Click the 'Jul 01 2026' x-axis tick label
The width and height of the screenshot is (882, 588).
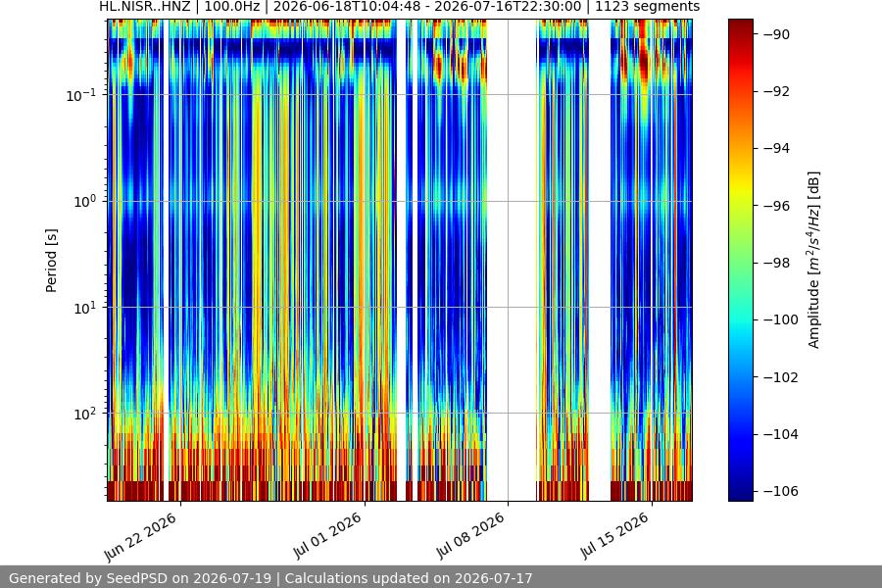(326, 536)
